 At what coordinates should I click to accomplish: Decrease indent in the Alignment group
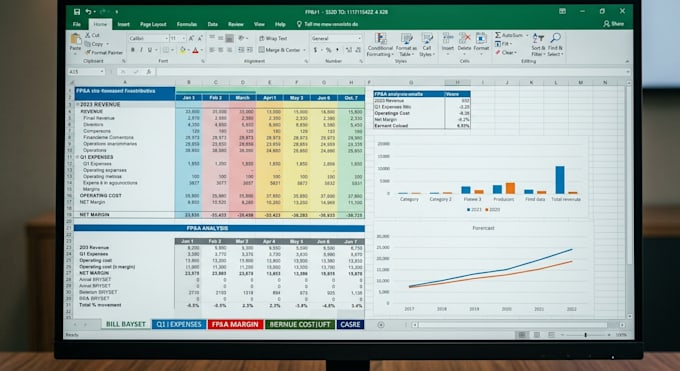pos(242,50)
